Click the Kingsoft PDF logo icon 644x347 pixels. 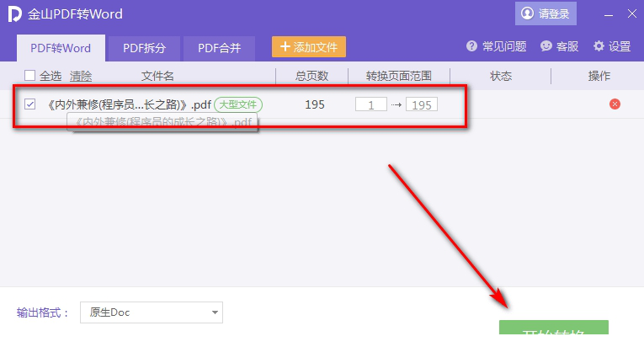(x=14, y=14)
